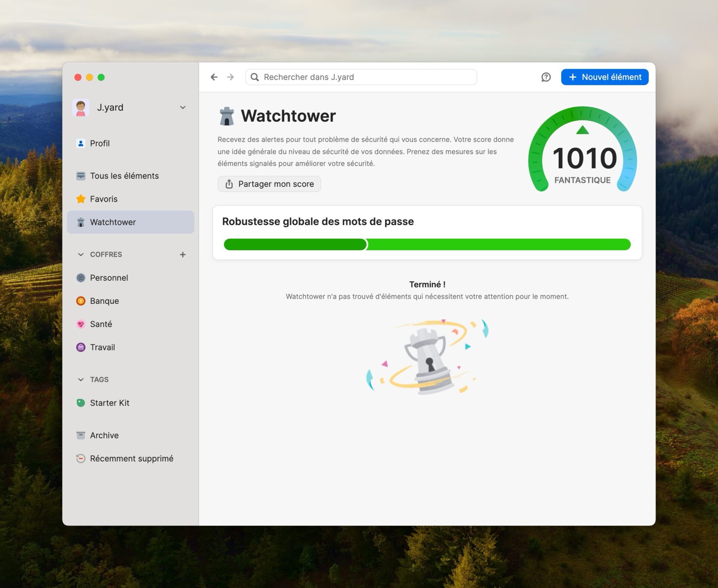This screenshot has width=718, height=588.
Task: Click the green fullscreen window button
Action: point(101,77)
